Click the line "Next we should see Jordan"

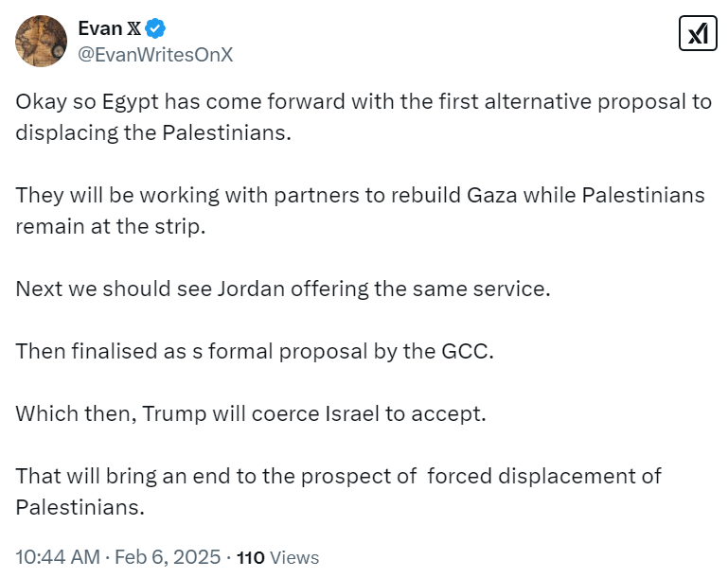282,289
